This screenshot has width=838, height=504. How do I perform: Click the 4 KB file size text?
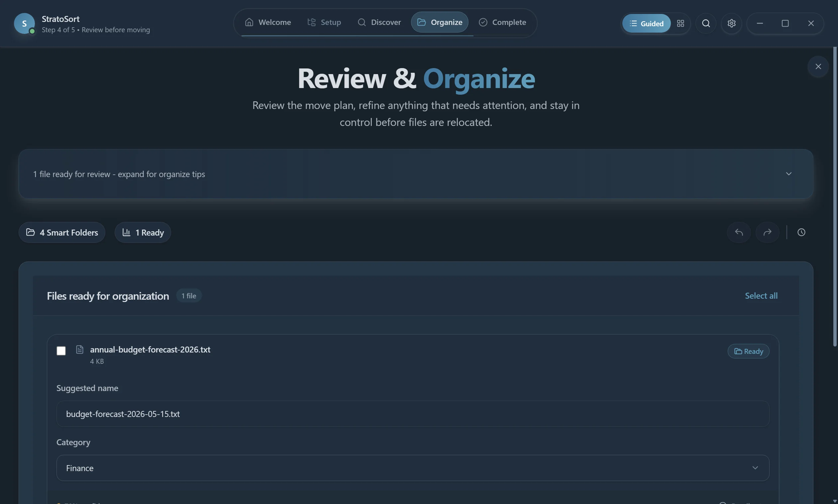97,361
